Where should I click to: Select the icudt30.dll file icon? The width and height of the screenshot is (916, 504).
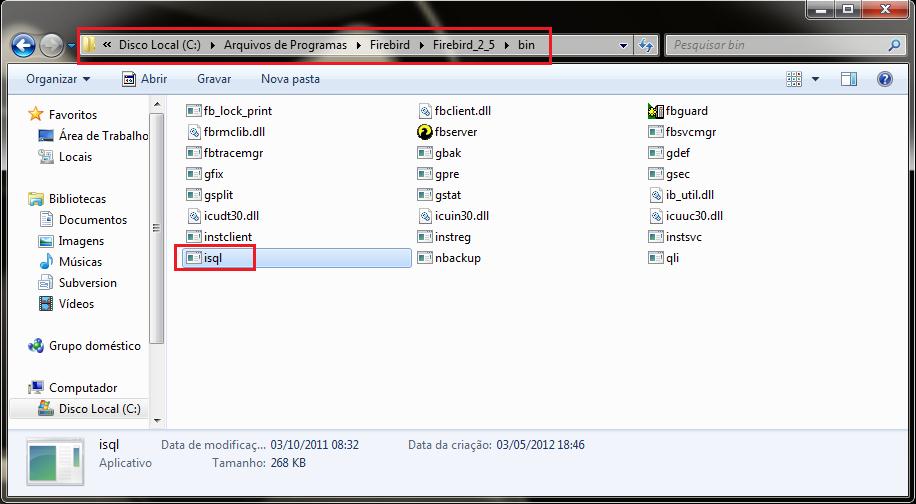tap(193, 216)
